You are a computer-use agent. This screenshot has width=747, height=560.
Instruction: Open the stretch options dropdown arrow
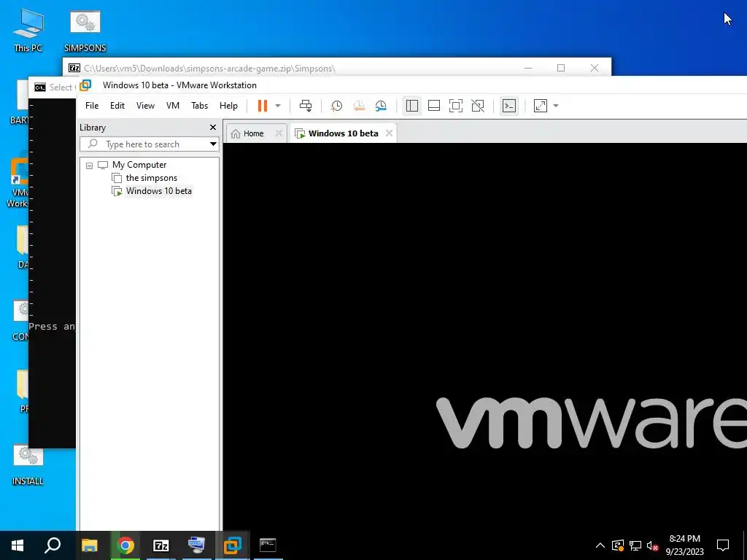coord(555,106)
